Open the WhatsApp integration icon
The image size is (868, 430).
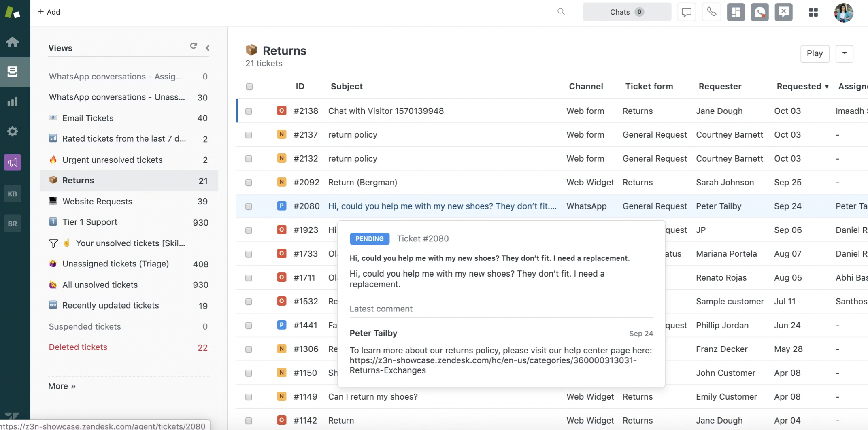759,12
